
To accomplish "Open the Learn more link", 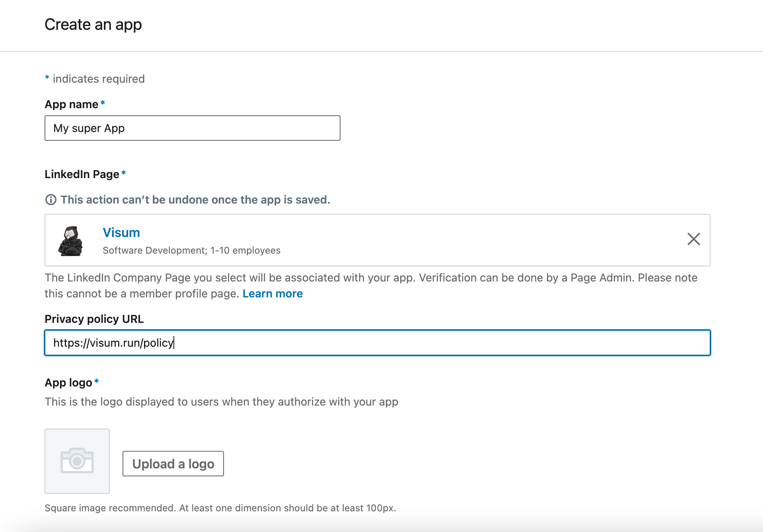I will tap(272, 293).
